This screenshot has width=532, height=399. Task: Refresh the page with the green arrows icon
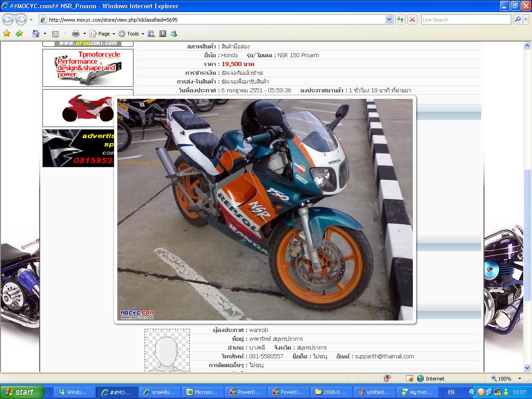coord(400,20)
